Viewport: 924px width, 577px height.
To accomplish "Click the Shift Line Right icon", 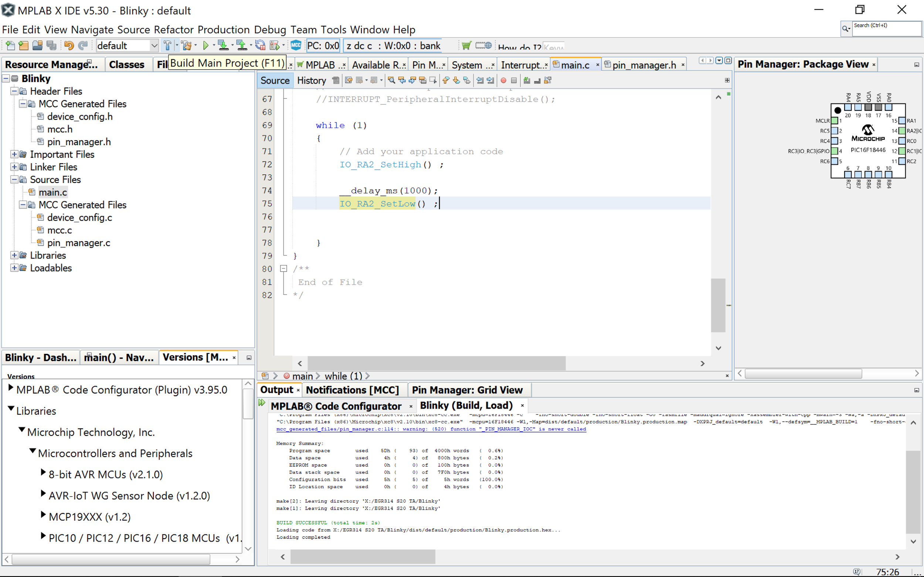I will (x=490, y=80).
